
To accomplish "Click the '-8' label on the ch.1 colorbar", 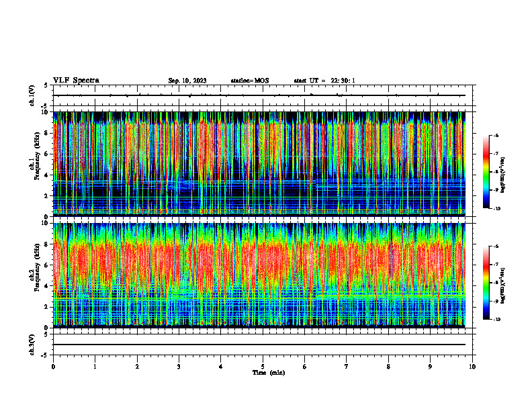I will 496,172.
